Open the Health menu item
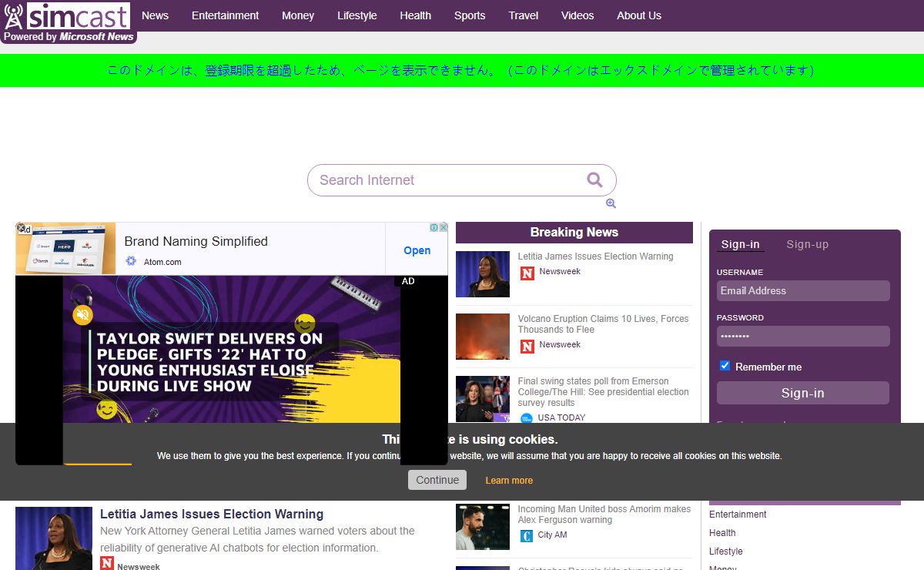The height and width of the screenshot is (570, 924). pos(416,15)
